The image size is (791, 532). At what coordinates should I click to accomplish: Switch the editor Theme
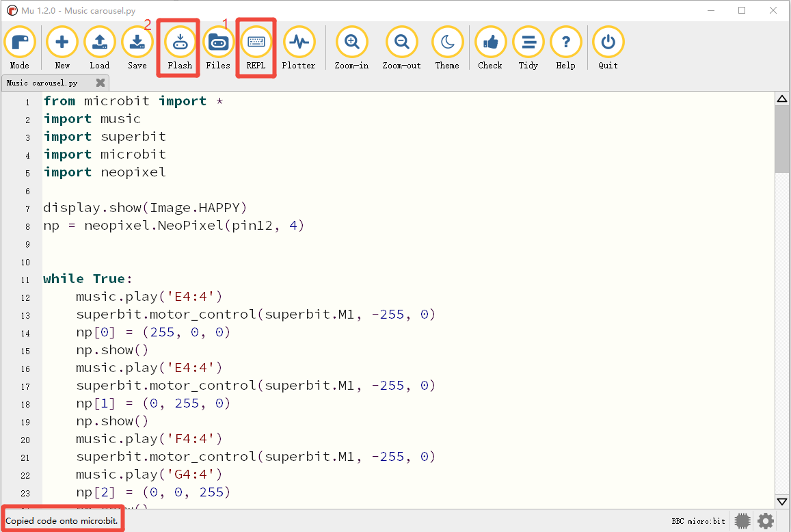coord(448,48)
